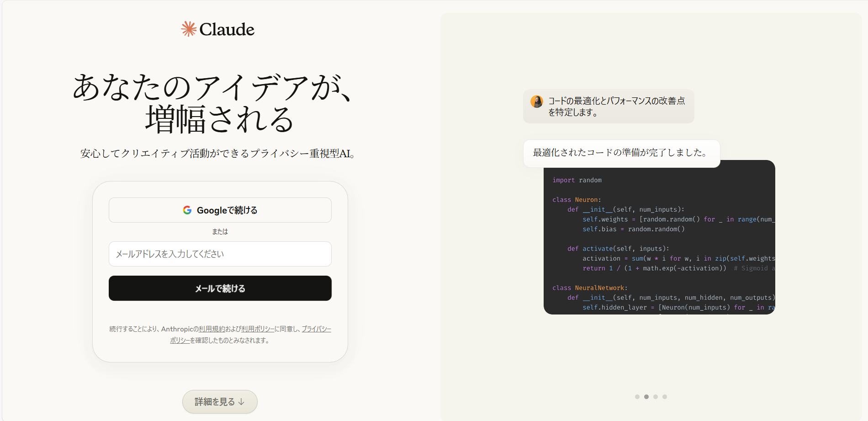Click the メールで続ける button
The height and width of the screenshot is (421, 868).
(220, 288)
